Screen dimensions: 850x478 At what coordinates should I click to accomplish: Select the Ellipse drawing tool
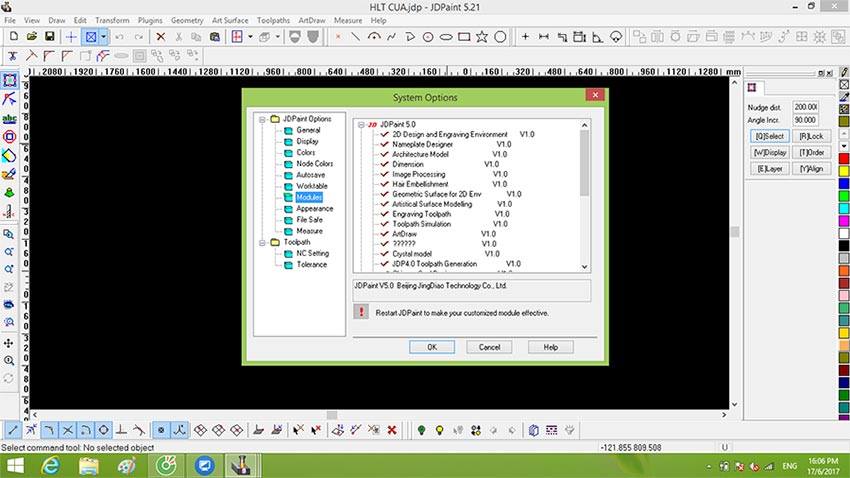[446, 37]
